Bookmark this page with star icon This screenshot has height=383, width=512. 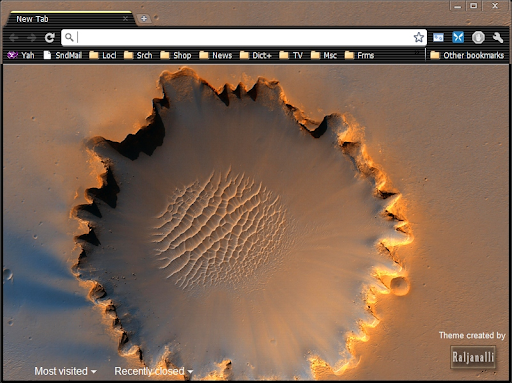(419, 37)
